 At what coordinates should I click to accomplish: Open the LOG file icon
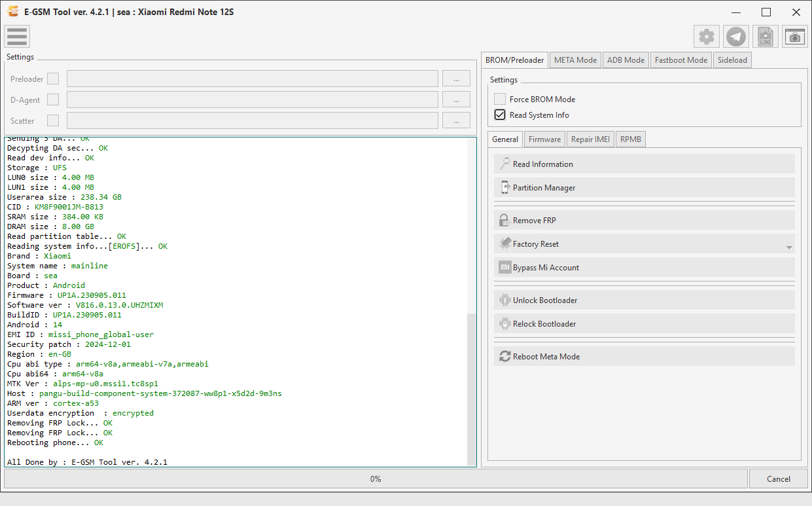pos(766,37)
